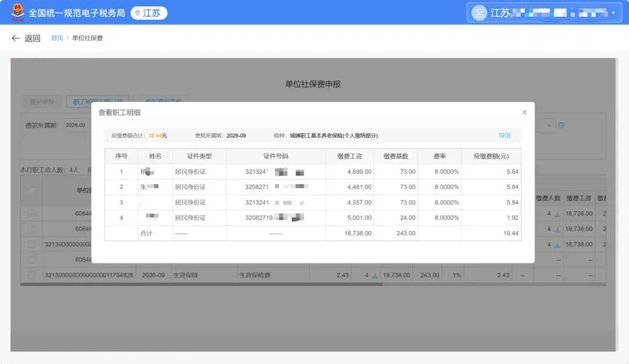This screenshot has height=364, width=629.
Task: Click the user avatar icon in the header
Action: pos(479,13)
